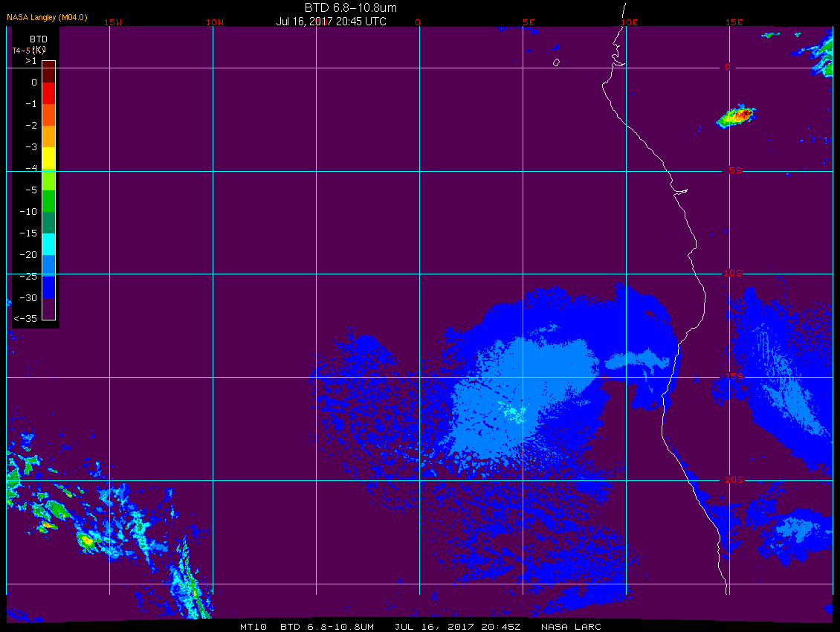Click the '0' equator latitude label

[728, 68]
